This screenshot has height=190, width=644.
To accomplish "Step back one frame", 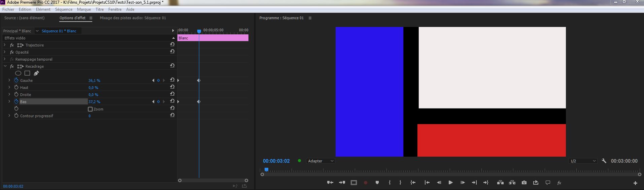I will [x=439, y=183].
